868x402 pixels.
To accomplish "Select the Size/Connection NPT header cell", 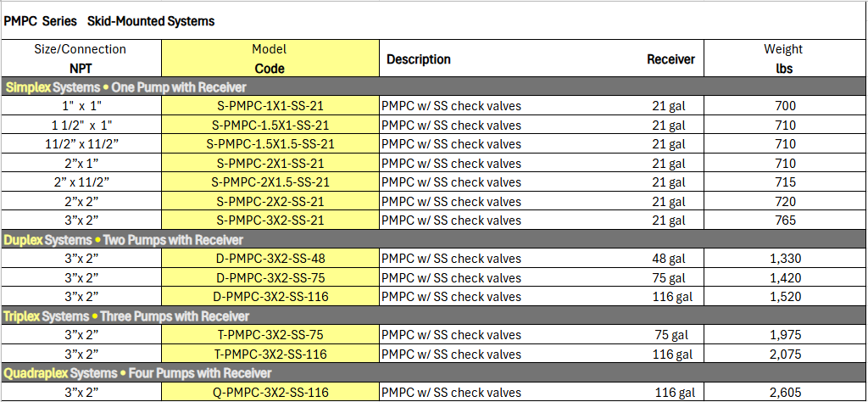I will point(81,59).
